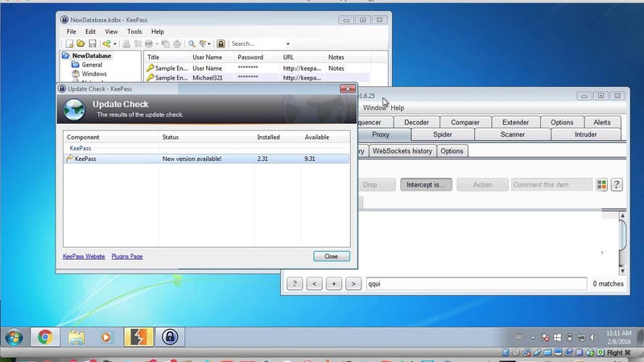This screenshot has height=362, width=644.
Task: Click the previous match button in Burp search
Action: (314, 284)
